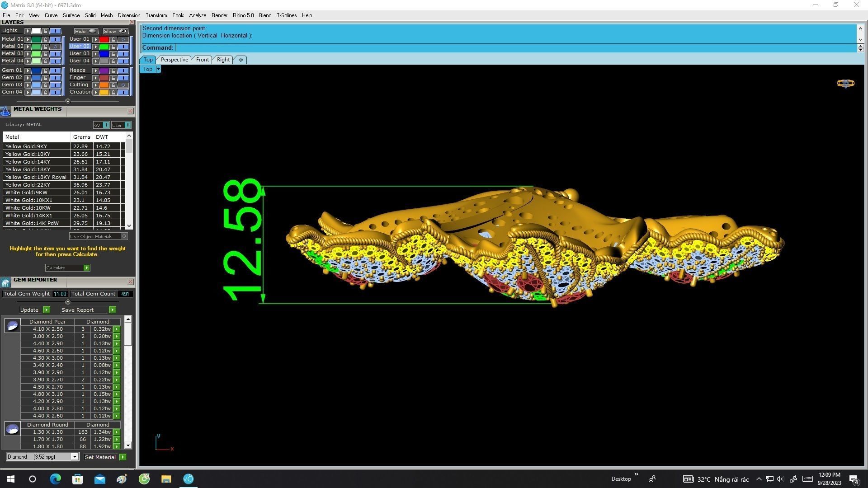Open the Matrix app in taskbar
The image size is (868, 488).
[189, 479]
